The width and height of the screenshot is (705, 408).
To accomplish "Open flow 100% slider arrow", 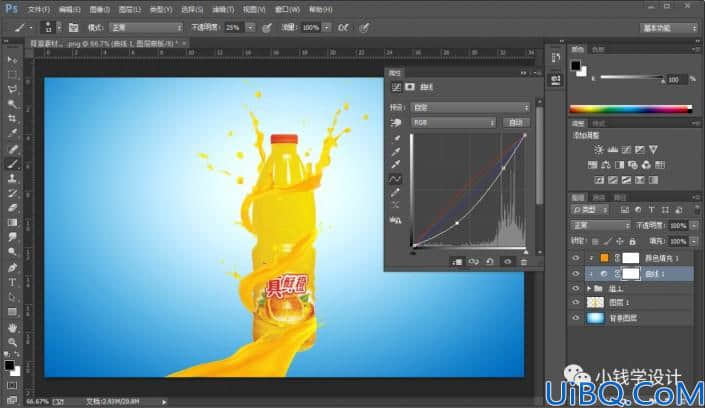I will [x=327, y=28].
